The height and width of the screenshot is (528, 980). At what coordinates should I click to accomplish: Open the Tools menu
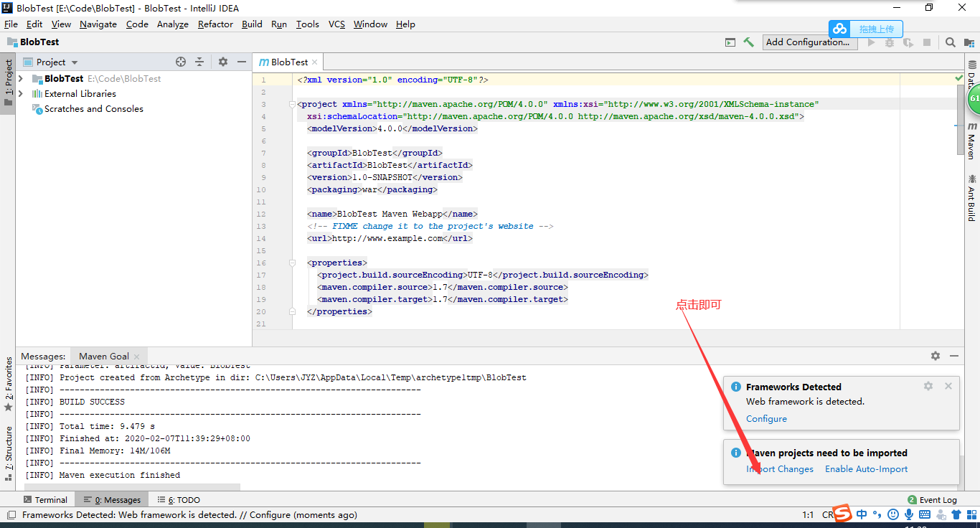pos(307,24)
